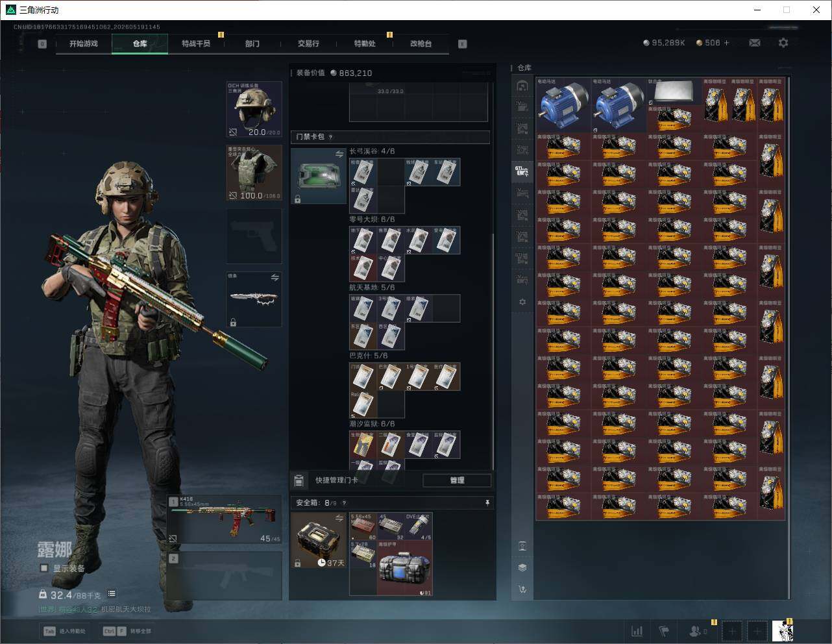Open the mail inbox envelope icon

click(x=755, y=43)
